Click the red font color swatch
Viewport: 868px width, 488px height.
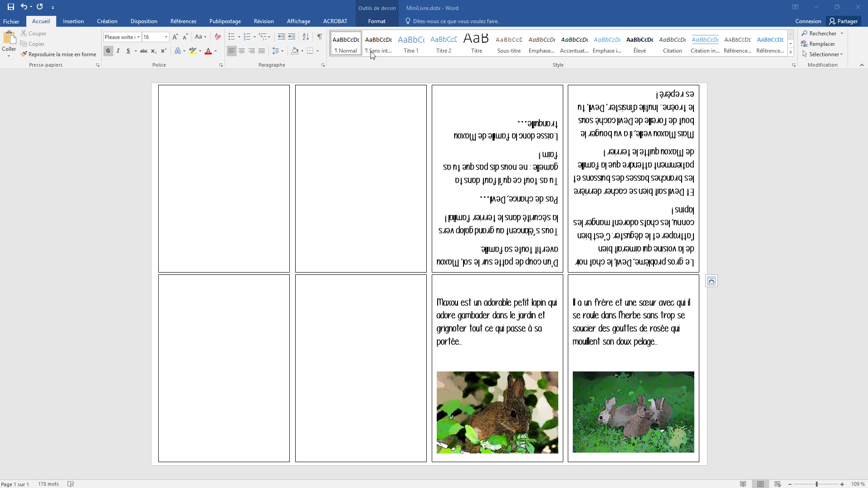[x=208, y=51]
